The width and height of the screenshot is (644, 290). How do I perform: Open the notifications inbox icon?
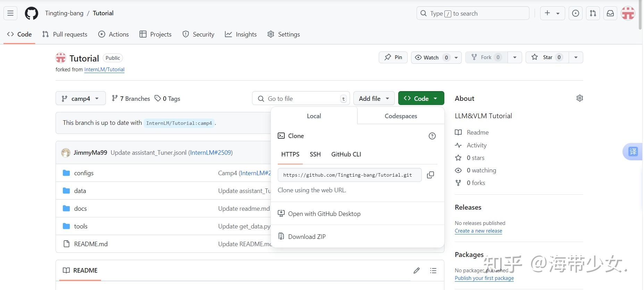[610, 14]
